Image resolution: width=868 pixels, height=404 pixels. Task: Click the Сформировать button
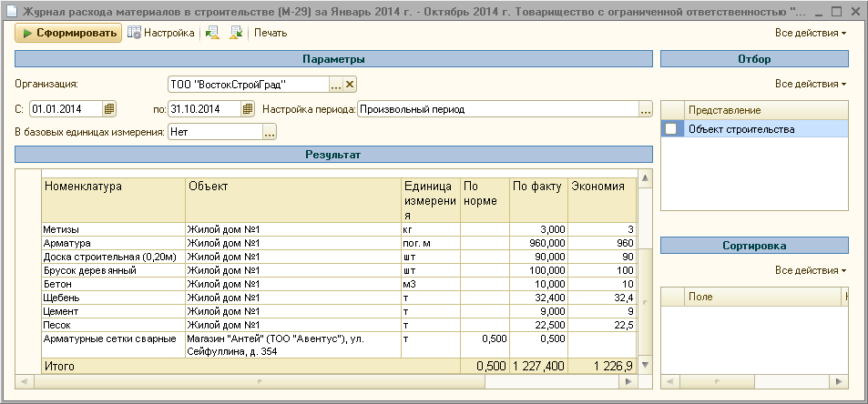(x=68, y=33)
